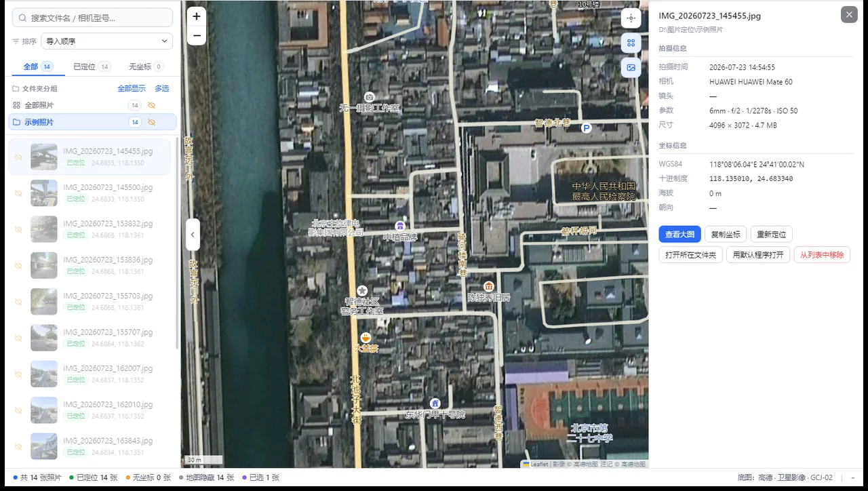Select file name IMG_20260723_163843.jpg
This screenshot has height=491, width=868.
(x=108, y=441)
